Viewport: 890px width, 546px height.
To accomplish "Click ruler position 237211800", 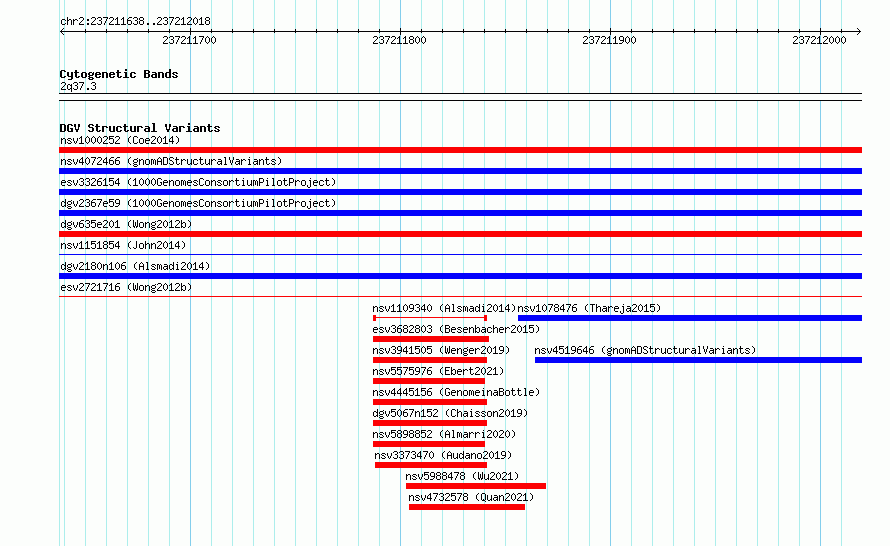I will pos(400,40).
